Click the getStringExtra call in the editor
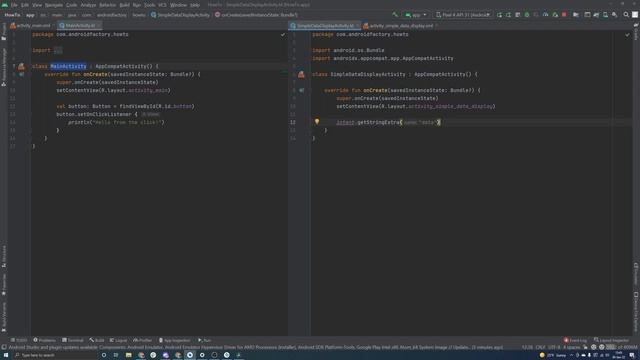This screenshot has width=640, height=360. coord(378,122)
